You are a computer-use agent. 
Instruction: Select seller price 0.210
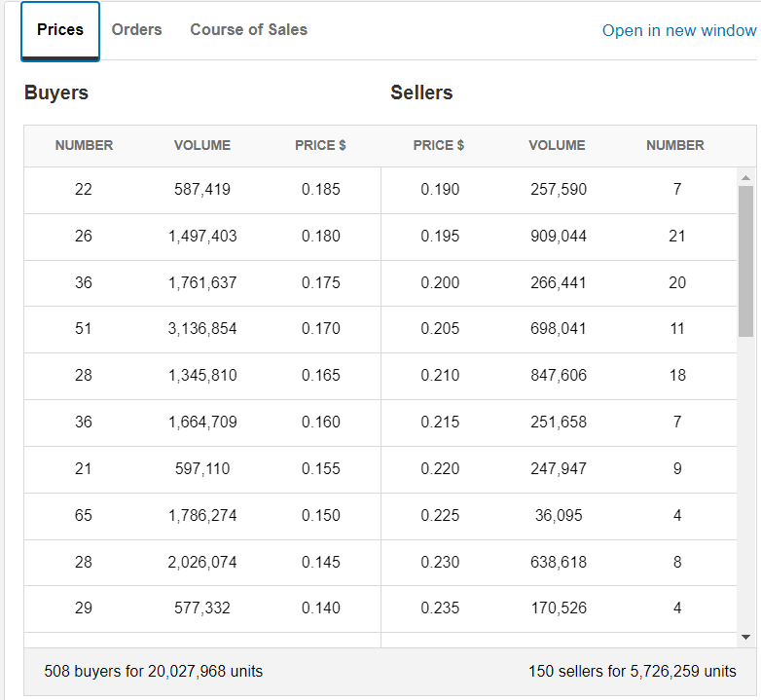pyautogui.click(x=440, y=375)
